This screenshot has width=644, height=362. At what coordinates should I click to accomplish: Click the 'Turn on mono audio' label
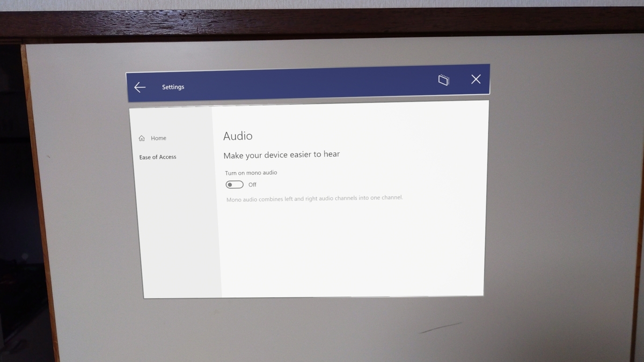point(251,173)
